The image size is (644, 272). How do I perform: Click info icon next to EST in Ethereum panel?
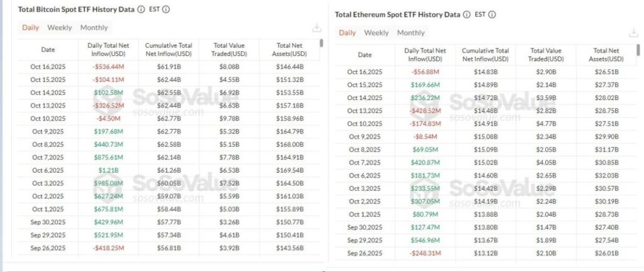[492, 14]
